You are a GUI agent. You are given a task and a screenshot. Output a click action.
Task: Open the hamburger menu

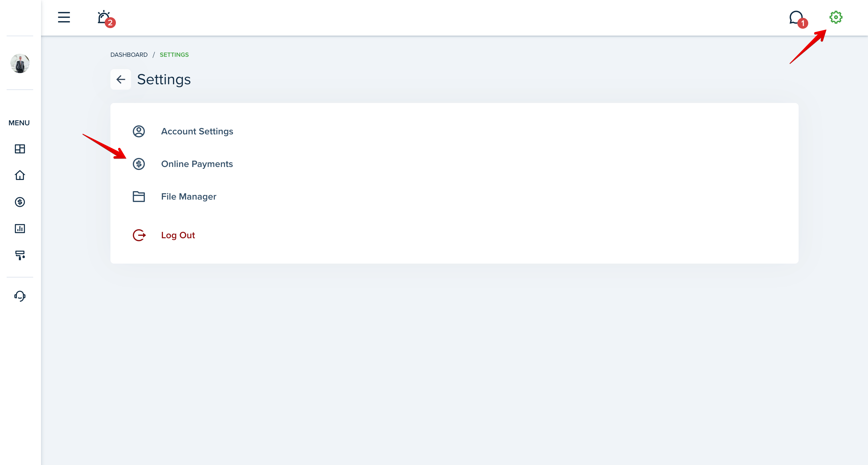64,17
